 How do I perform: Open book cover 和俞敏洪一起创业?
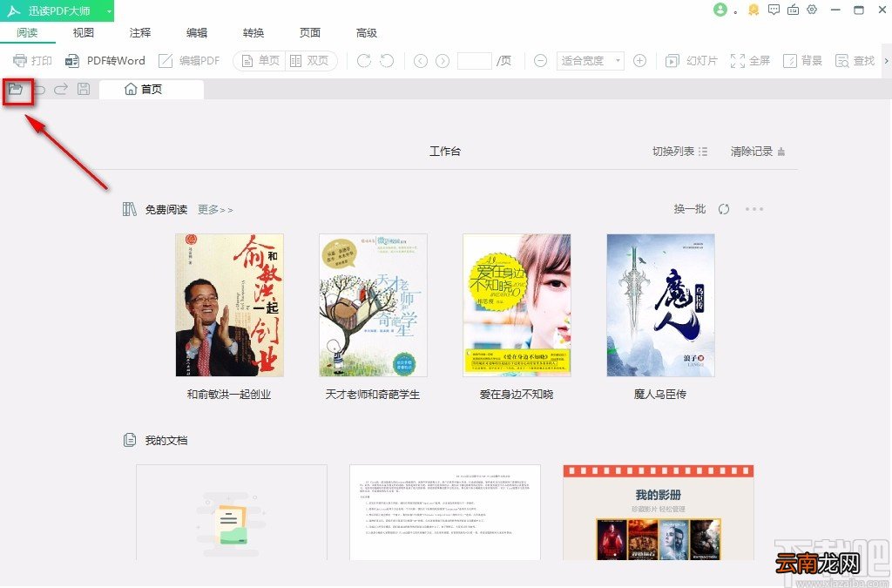pyautogui.click(x=229, y=305)
